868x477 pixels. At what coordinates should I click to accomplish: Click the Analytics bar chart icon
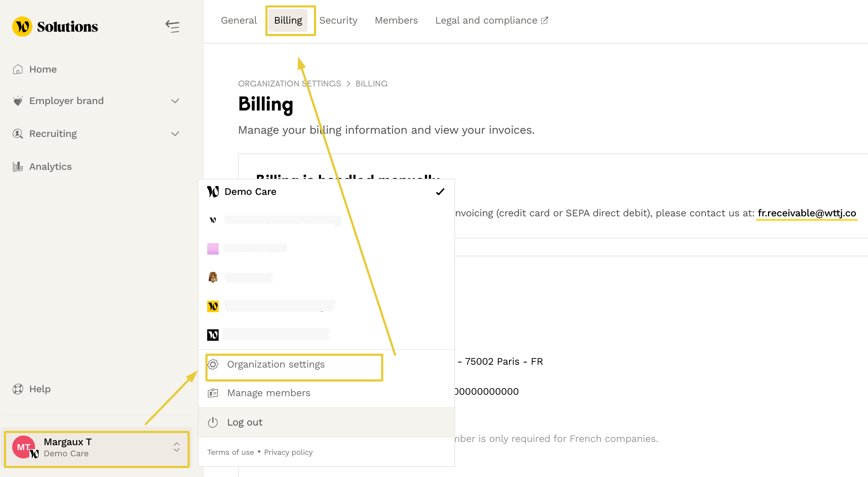coord(18,167)
